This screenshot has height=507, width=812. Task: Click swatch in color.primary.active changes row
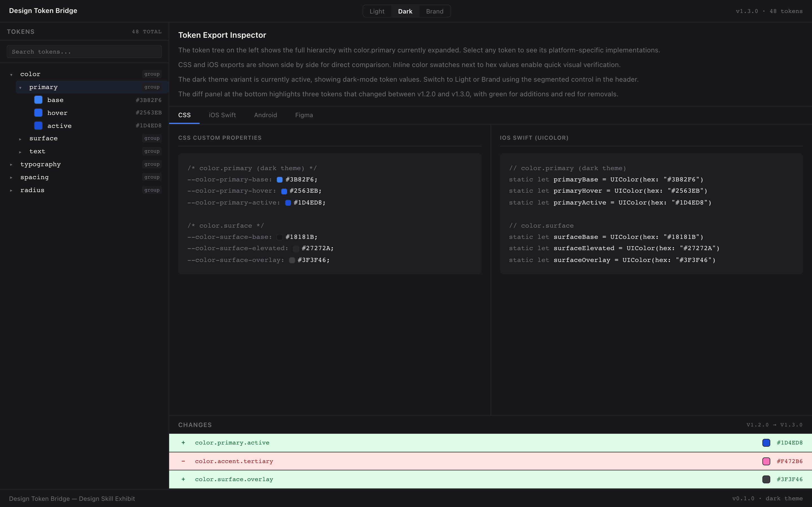[766, 443]
